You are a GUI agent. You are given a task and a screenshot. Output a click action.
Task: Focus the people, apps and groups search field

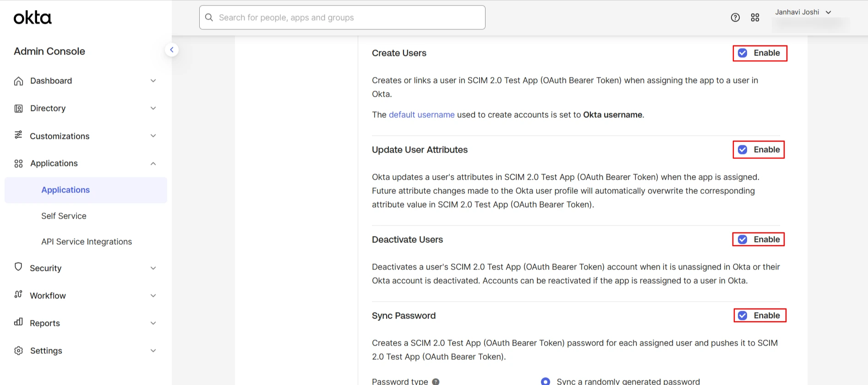(342, 17)
